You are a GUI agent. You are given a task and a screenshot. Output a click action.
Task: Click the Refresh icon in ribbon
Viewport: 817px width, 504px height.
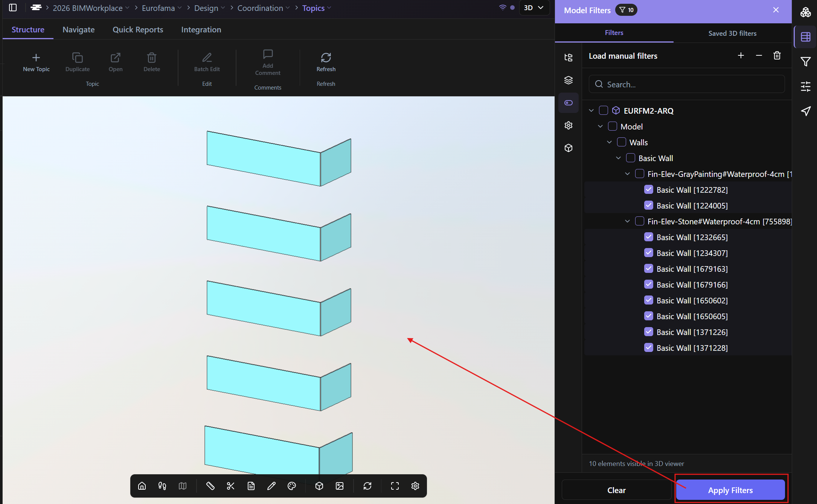tap(326, 58)
